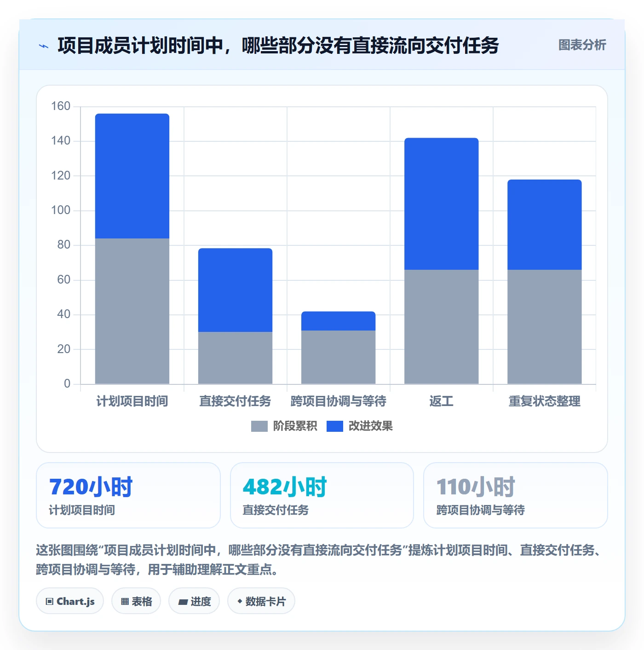Click the 改进效果 legend label

pos(370,426)
